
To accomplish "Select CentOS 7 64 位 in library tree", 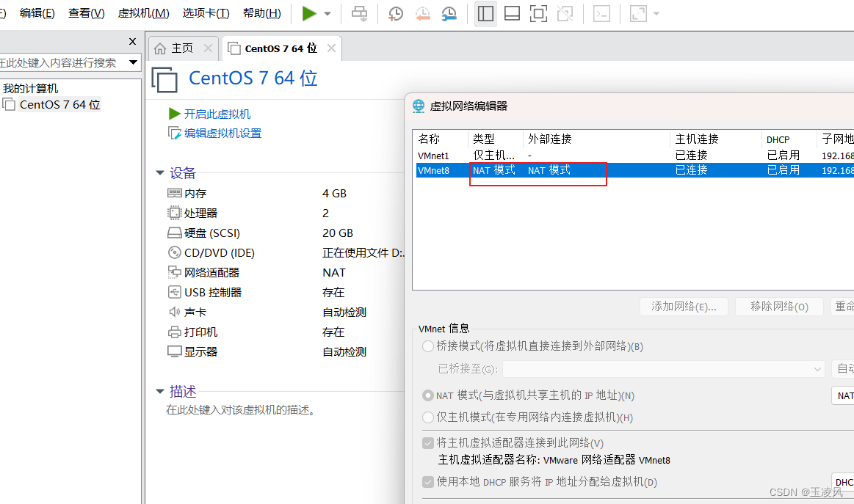I will tap(60, 104).
